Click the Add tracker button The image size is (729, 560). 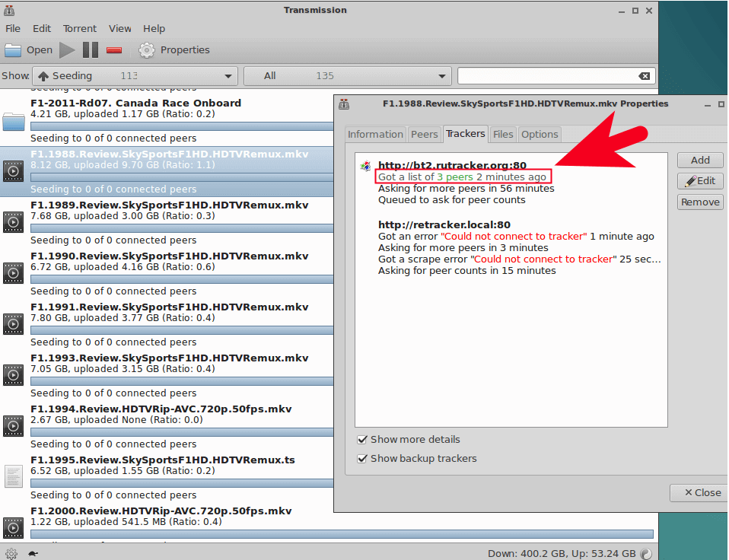click(x=700, y=161)
